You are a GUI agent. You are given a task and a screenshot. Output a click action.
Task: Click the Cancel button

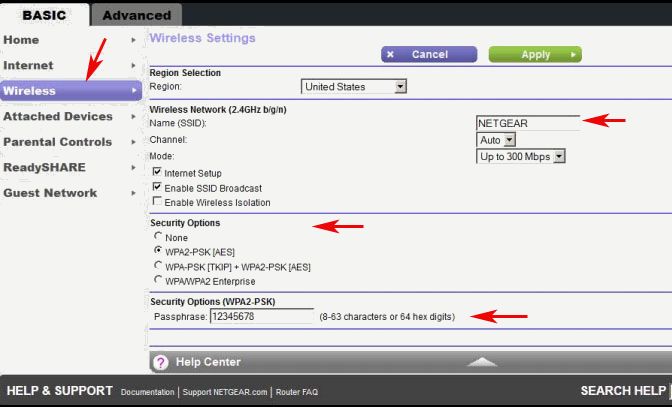(x=429, y=54)
